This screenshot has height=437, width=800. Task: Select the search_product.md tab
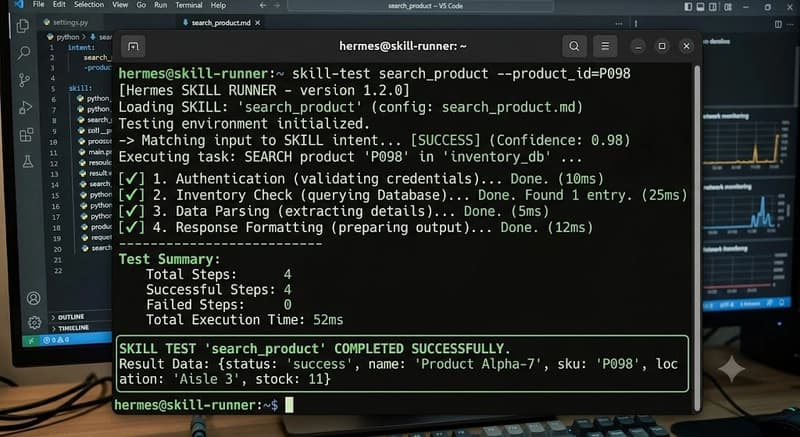coord(220,23)
